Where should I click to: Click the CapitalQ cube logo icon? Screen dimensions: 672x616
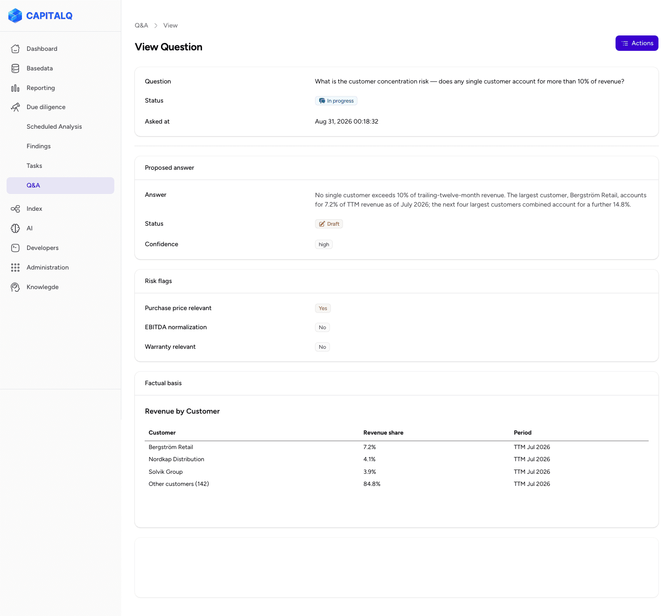15,16
